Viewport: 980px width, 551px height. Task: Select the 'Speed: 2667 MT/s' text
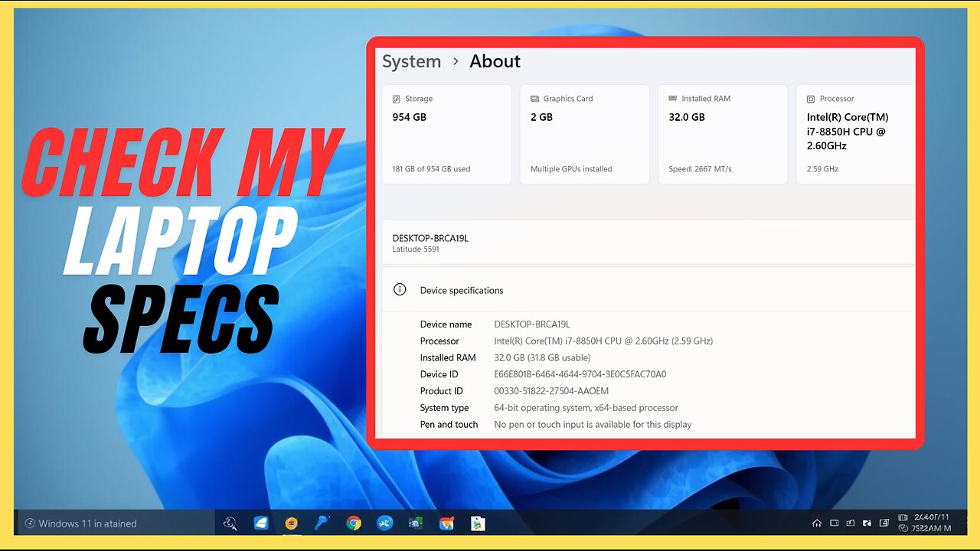coord(700,169)
